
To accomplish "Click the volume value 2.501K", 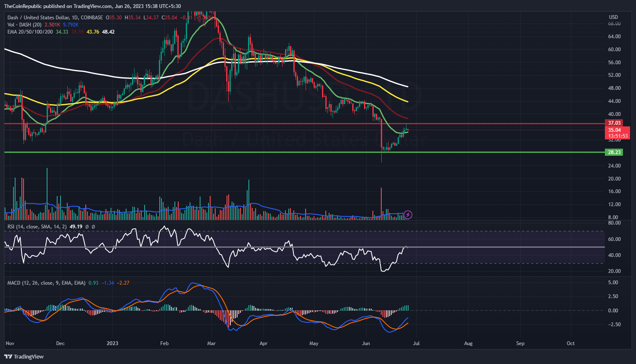I will [x=53, y=25].
